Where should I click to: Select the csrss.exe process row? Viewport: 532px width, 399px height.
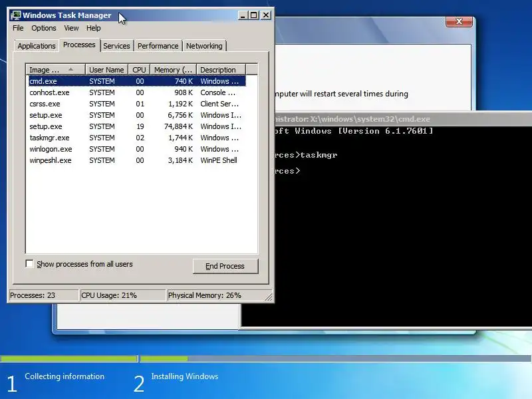(137, 104)
